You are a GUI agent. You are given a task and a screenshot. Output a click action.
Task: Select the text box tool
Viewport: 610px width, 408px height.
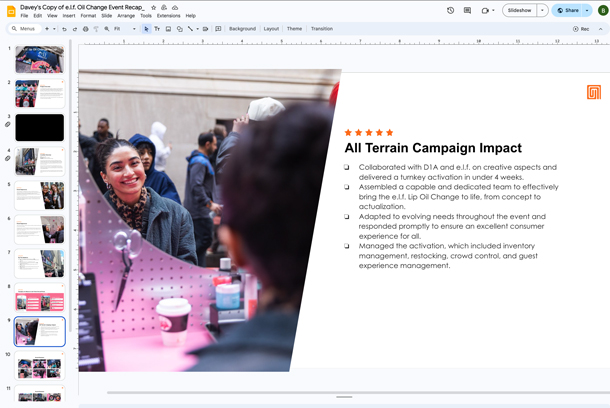[x=157, y=29]
